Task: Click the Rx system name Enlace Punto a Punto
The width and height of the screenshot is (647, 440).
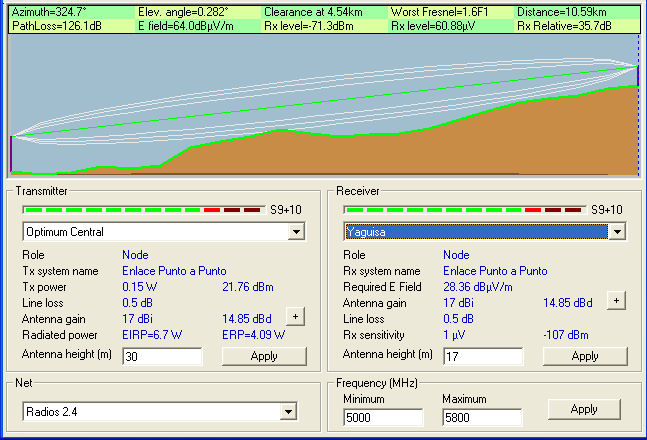Action: pos(495,271)
